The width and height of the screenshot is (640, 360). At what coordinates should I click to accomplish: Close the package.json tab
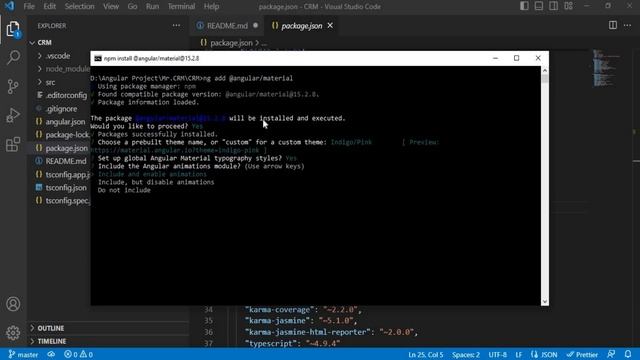(x=330, y=25)
